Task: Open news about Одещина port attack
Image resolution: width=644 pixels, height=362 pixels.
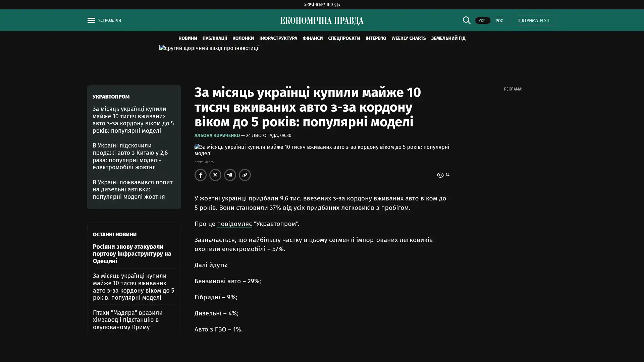Action: [x=132, y=254]
